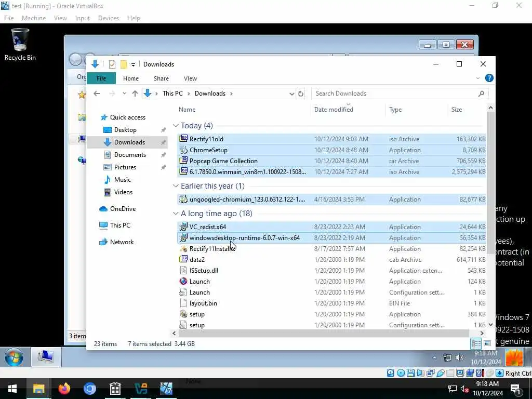Click the guest tray volume speaker icon
Viewport: 532px width, 399px height.
(x=460, y=357)
